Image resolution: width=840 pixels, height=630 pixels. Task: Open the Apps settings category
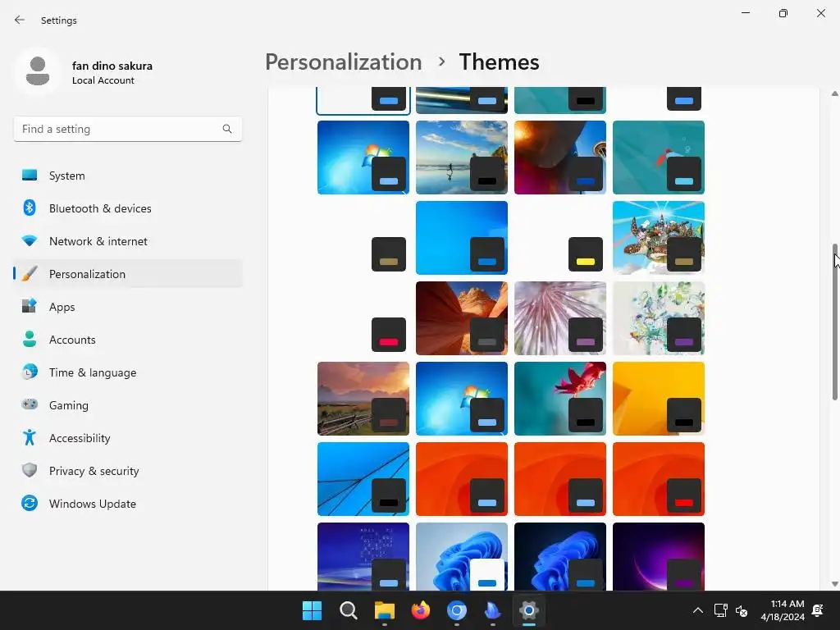pyautogui.click(x=128, y=307)
